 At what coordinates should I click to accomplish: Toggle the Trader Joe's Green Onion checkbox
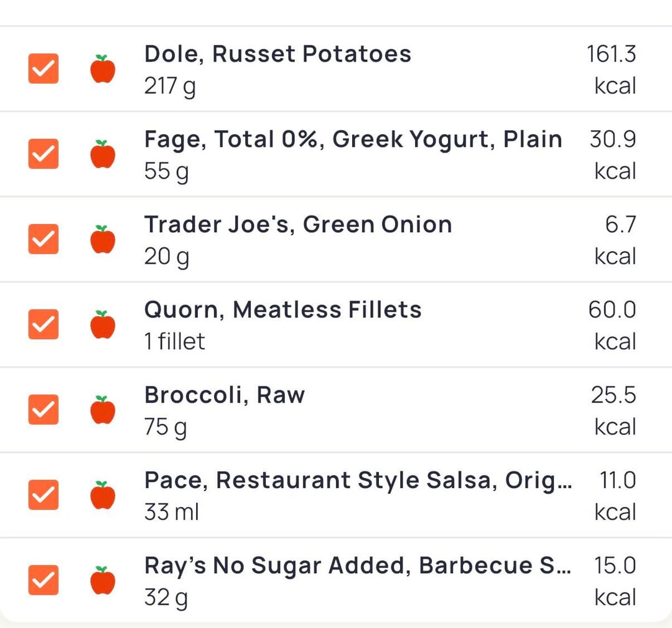pyautogui.click(x=44, y=240)
